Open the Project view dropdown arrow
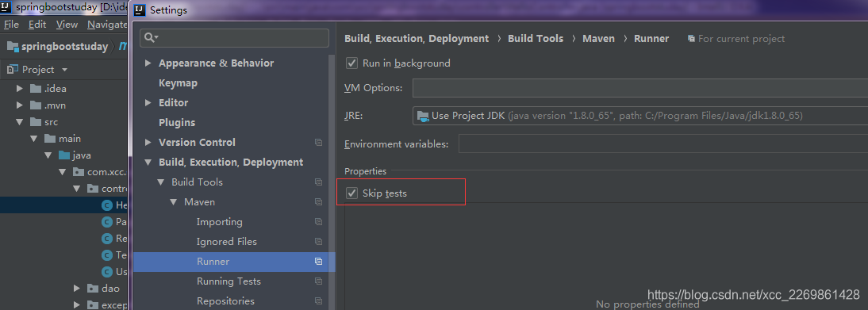 tap(65, 70)
